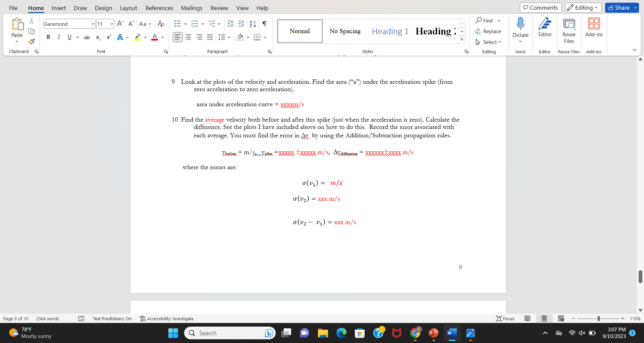
Task: Open the font size dropdown
Action: pos(112,24)
